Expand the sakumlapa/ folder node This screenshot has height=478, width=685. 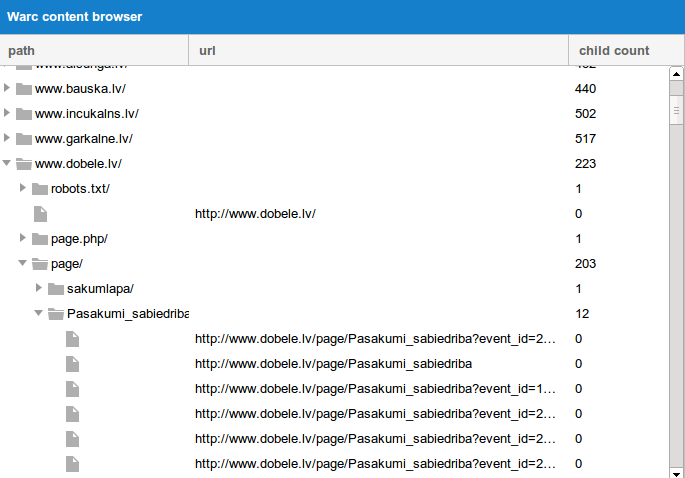click(x=38, y=287)
